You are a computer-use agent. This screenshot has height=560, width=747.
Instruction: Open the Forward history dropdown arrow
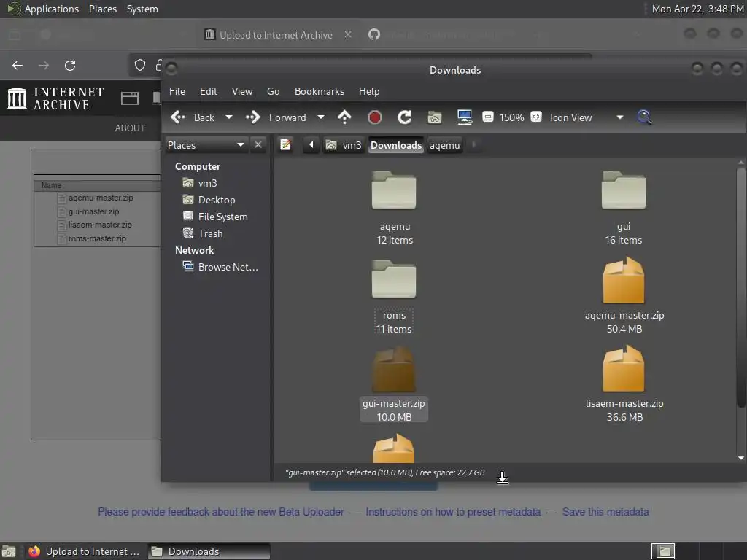coord(321,117)
